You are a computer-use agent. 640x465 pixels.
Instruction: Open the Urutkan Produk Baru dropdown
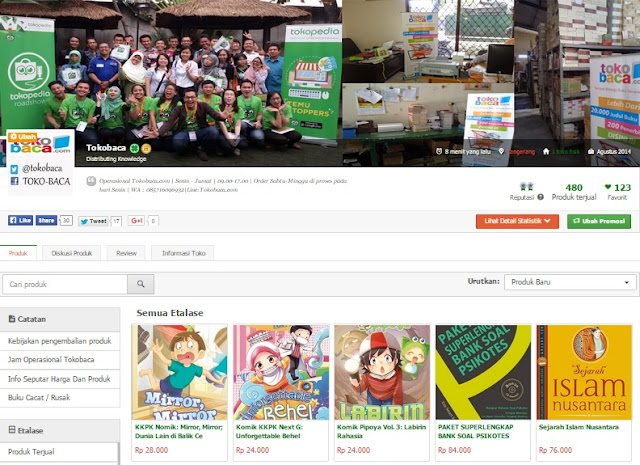(570, 282)
